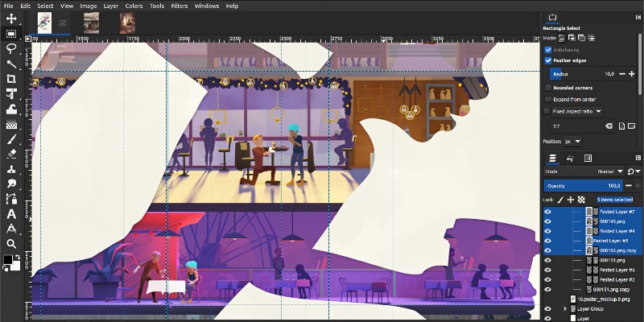Open the Filters menu
Image resolution: width=644 pixels, height=322 pixels.
pos(179,6)
